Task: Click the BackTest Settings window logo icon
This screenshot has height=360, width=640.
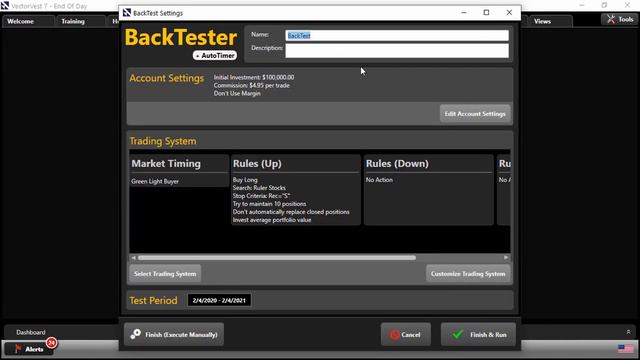Action: tap(127, 13)
